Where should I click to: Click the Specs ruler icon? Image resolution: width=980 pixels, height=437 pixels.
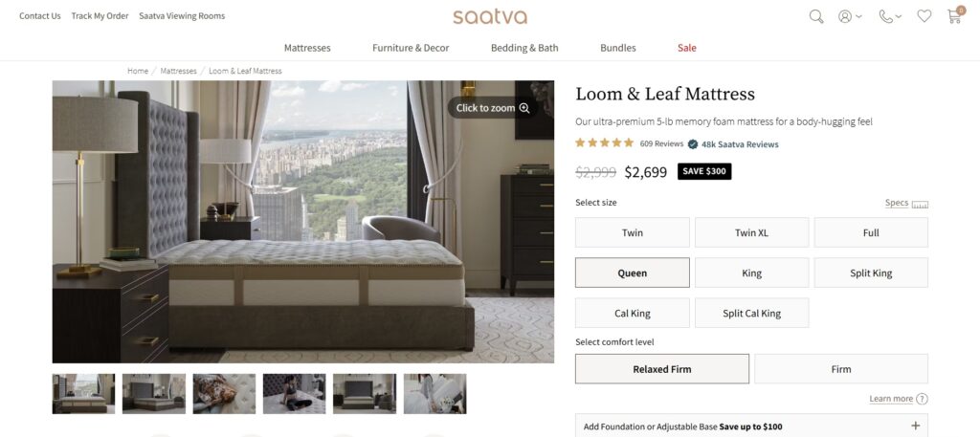(x=920, y=204)
